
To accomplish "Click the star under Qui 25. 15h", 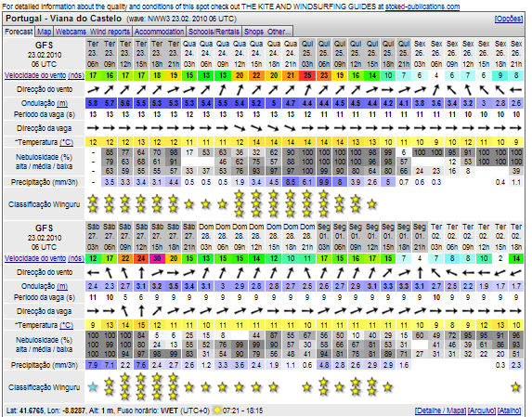I will pyautogui.click(x=372, y=204).
